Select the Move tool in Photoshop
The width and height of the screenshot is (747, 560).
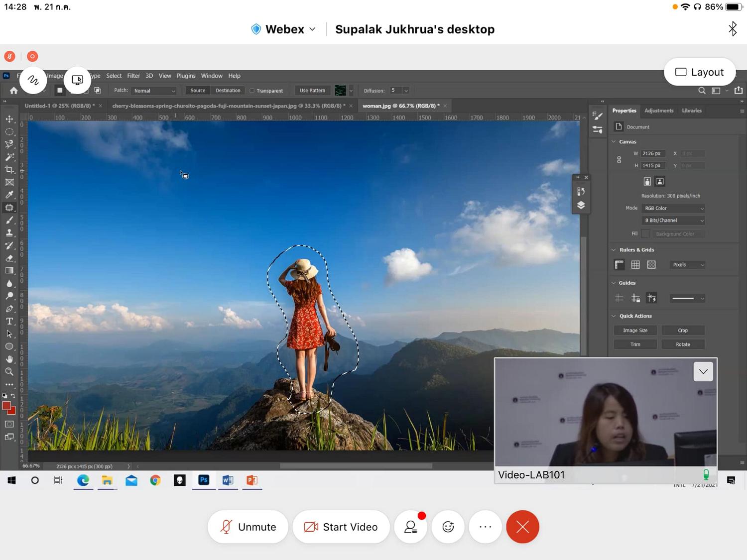click(9, 119)
